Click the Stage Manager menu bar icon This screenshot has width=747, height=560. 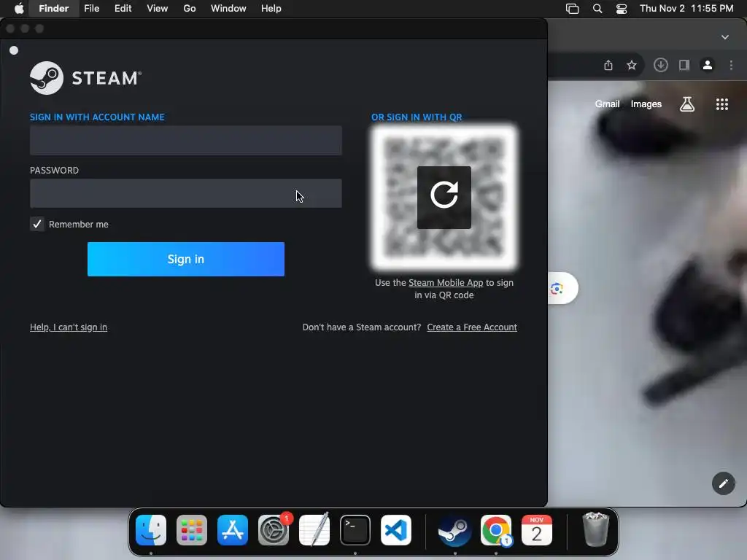[x=572, y=9]
